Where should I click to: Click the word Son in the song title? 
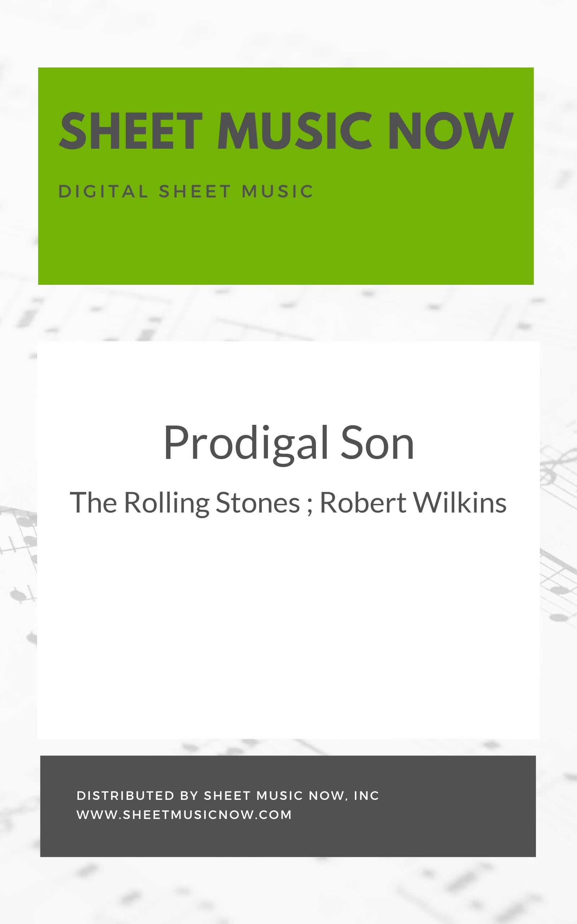(x=377, y=443)
